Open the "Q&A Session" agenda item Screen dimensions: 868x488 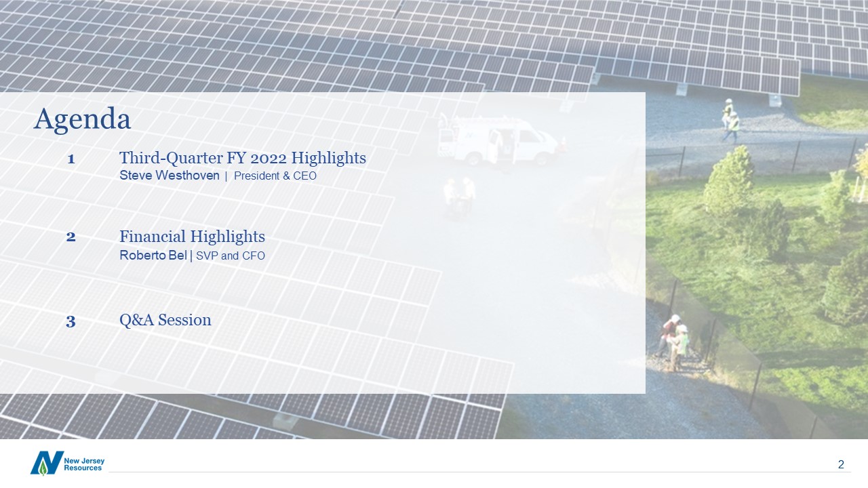(165, 320)
